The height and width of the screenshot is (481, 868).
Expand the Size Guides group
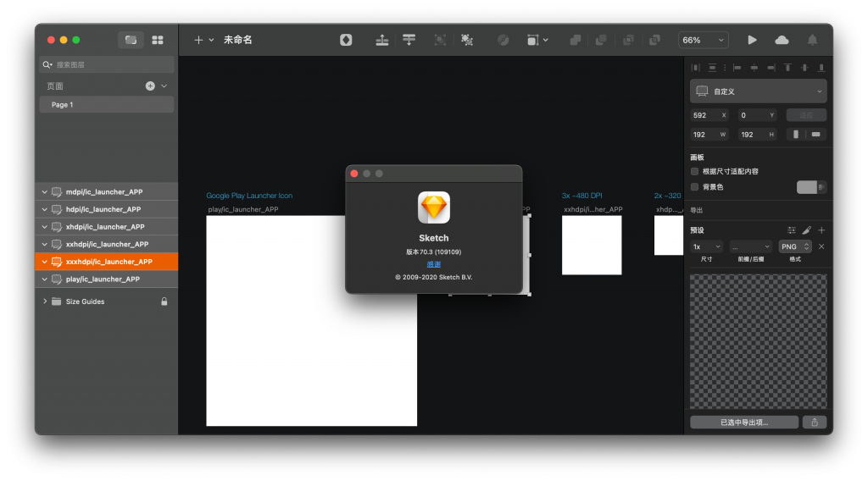[45, 301]
